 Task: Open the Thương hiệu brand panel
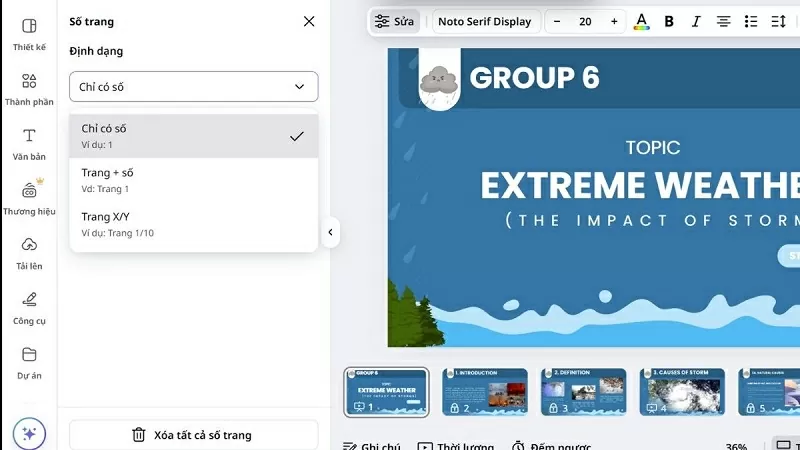pyautogui.click(x=29, y=197)
